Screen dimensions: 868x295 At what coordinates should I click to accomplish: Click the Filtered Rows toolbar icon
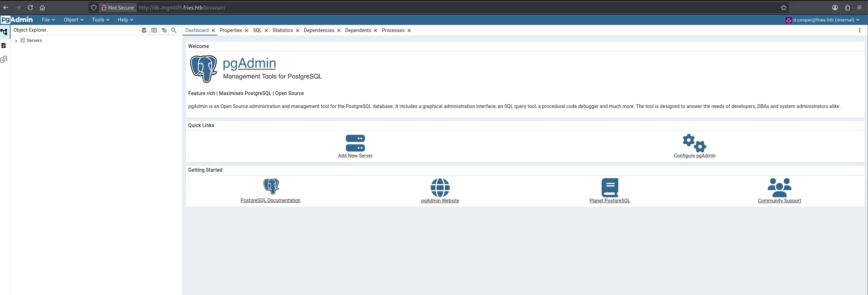click(x=164, y=30)
